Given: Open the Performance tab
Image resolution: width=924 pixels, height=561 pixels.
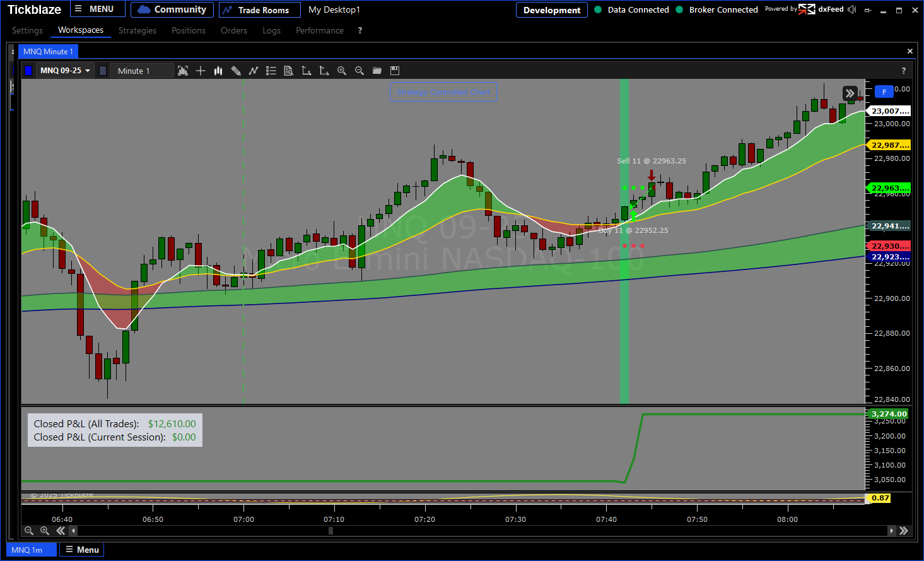Looking at the screenshot, I should click(x=319, y=30).
